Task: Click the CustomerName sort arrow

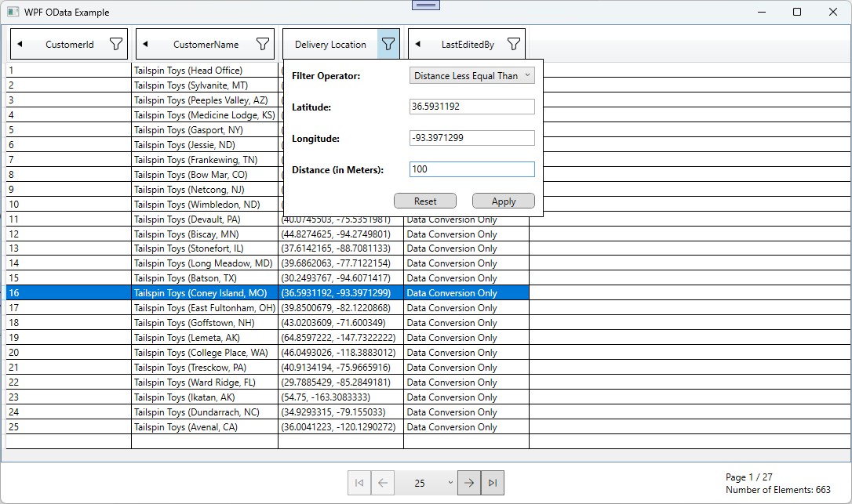Action: coord(145,44)
